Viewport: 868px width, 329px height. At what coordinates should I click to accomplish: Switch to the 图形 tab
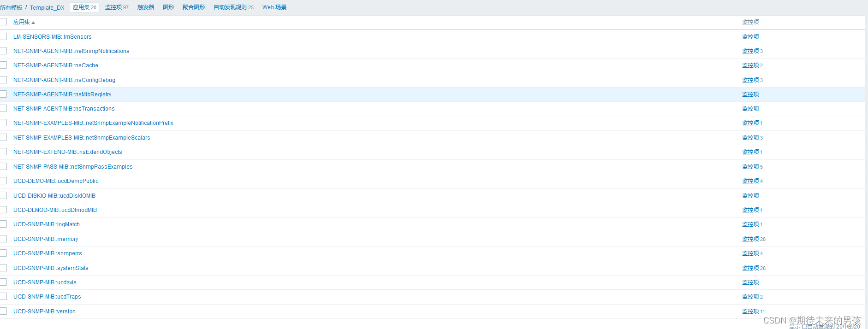pos(168,7)
